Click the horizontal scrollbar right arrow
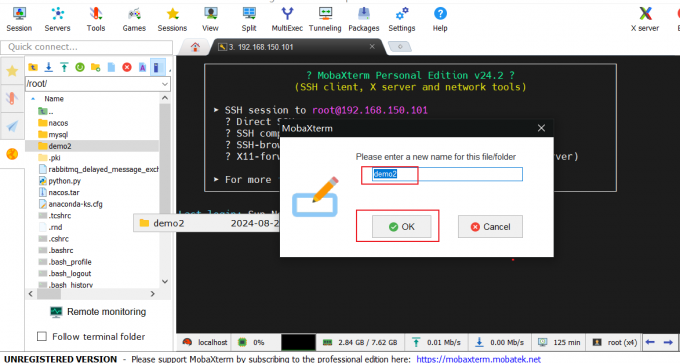This screenshot has height=363, width=680. tap(153, 294)
